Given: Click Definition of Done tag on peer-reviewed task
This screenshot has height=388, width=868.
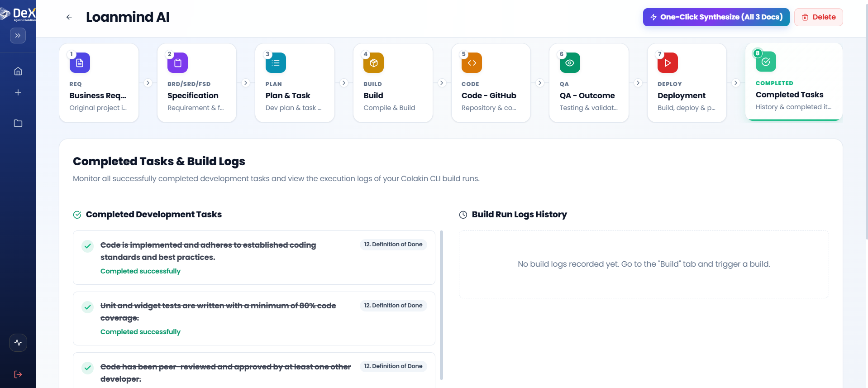Looking at the screenshot, I should [x=393, y=366].
